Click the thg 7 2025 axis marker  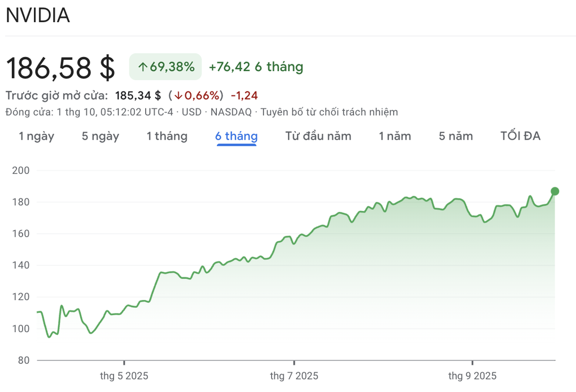tap(294, 376)
